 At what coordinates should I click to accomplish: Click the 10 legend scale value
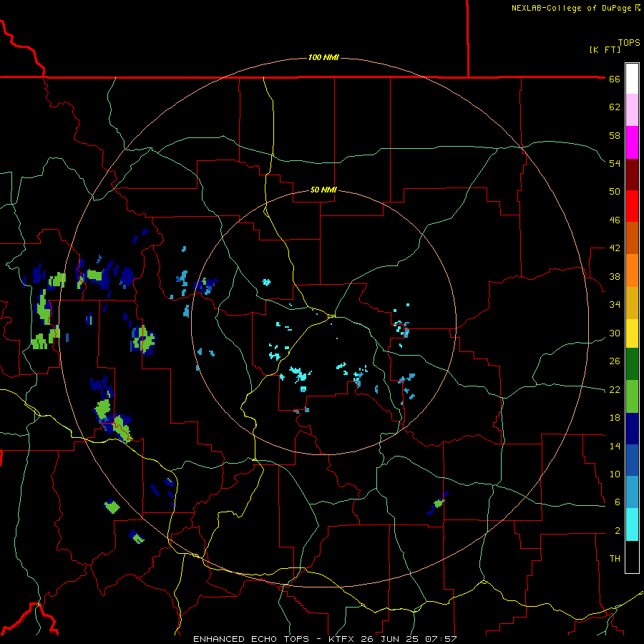tap(615, 474)
